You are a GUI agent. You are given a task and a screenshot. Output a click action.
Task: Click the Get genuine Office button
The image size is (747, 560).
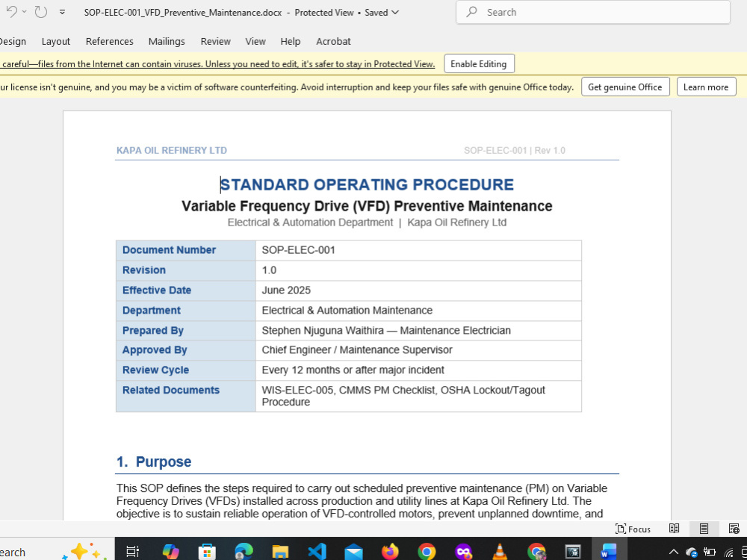(x=625, y=87)
